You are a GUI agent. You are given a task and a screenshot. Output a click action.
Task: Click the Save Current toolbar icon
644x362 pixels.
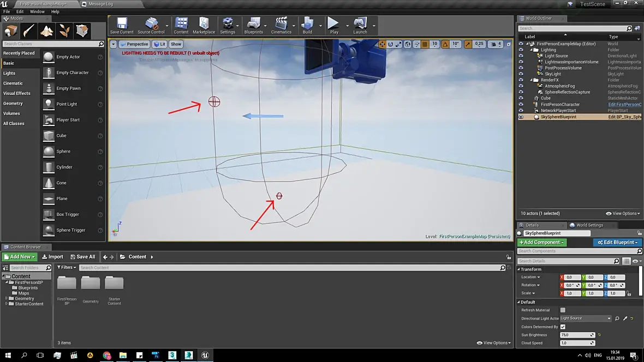click(121, 25)
